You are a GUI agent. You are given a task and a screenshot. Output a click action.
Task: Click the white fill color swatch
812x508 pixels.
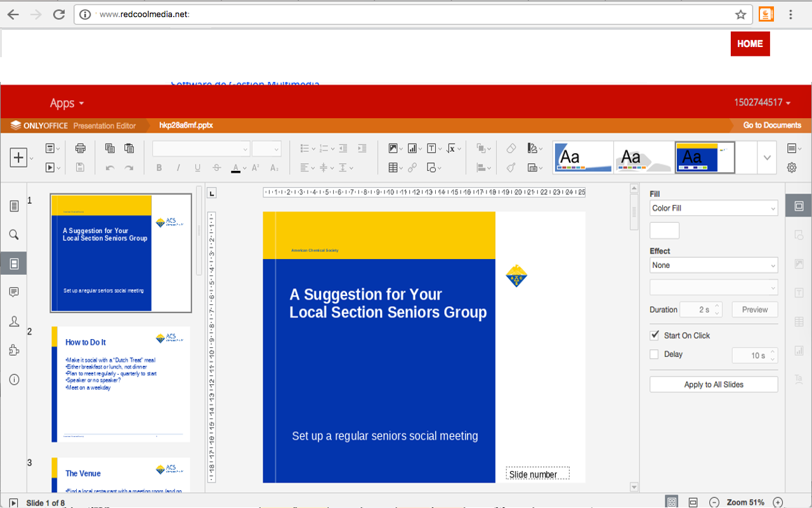pyautogui.click(x=664, y=231)
